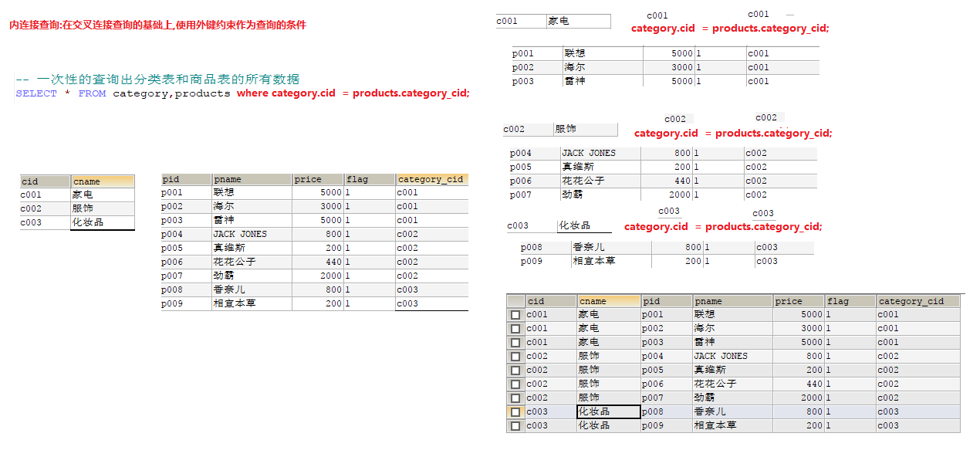980x457 pixels.
Task: Sort by pid header in the joined result grid
Action: point(667,301)
